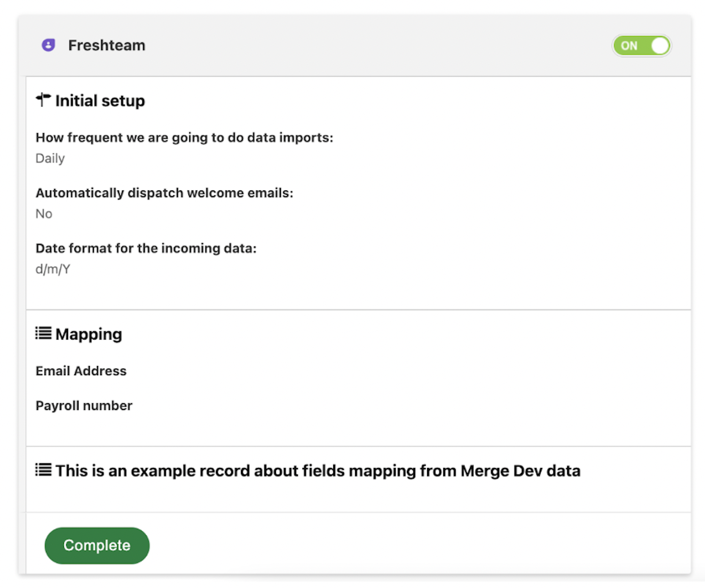The width and height of the screenshot is (705, 588).
Task: Click the 'How frequent we are going' label
Action: pos(184,138)
